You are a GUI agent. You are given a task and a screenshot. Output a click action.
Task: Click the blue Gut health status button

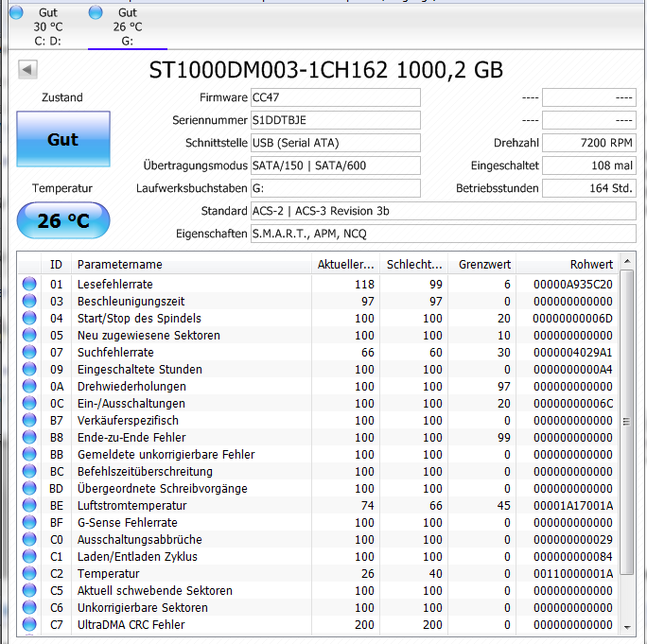point(63,139)
